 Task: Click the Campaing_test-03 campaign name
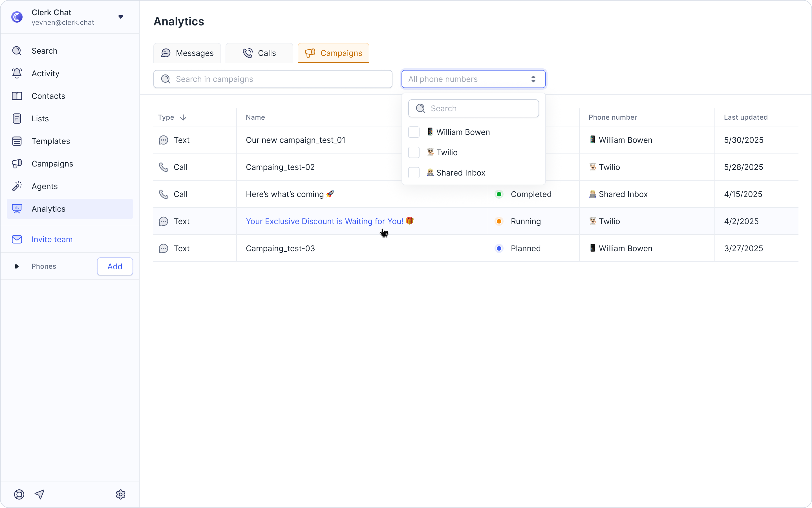click(281, 248)
